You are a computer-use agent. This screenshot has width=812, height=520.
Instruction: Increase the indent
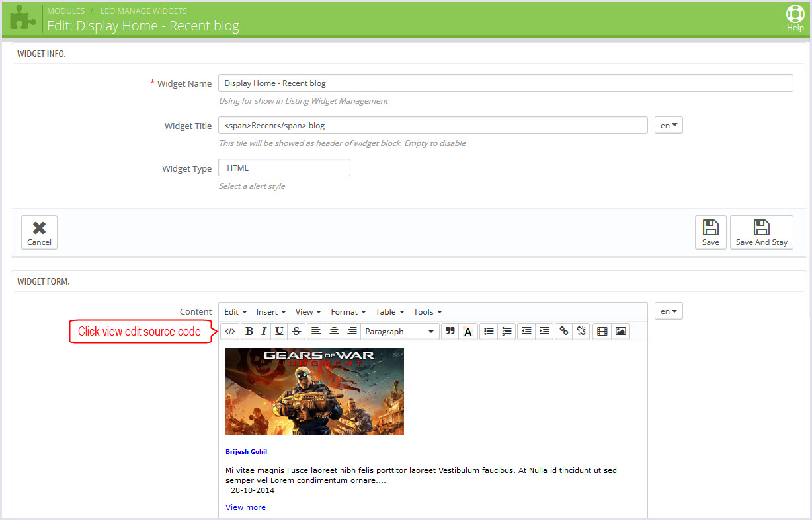coord(544,331)
